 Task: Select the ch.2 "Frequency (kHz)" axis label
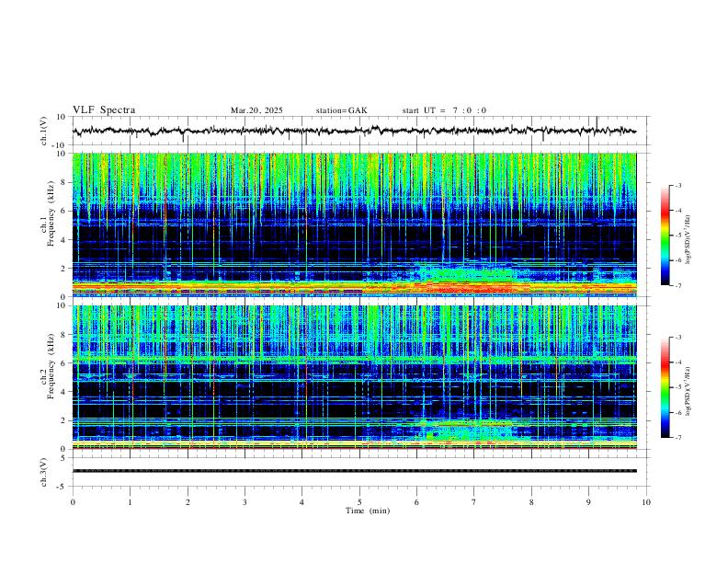(x=51, y=366)
